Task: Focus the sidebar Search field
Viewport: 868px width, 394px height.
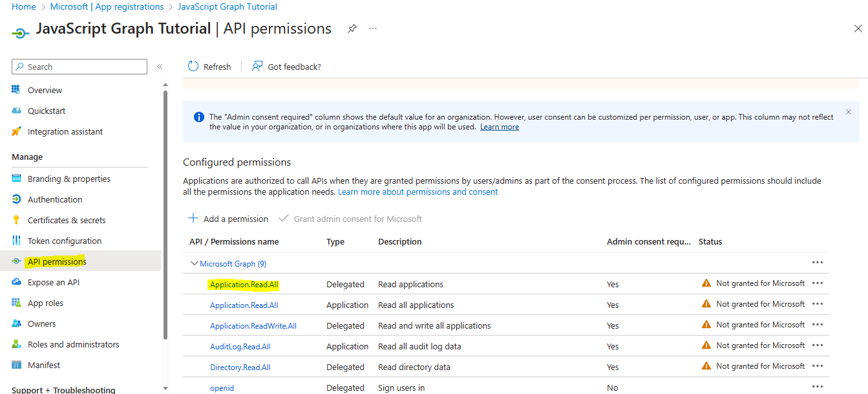Action: pyautogui.click(x=79, y=67)
